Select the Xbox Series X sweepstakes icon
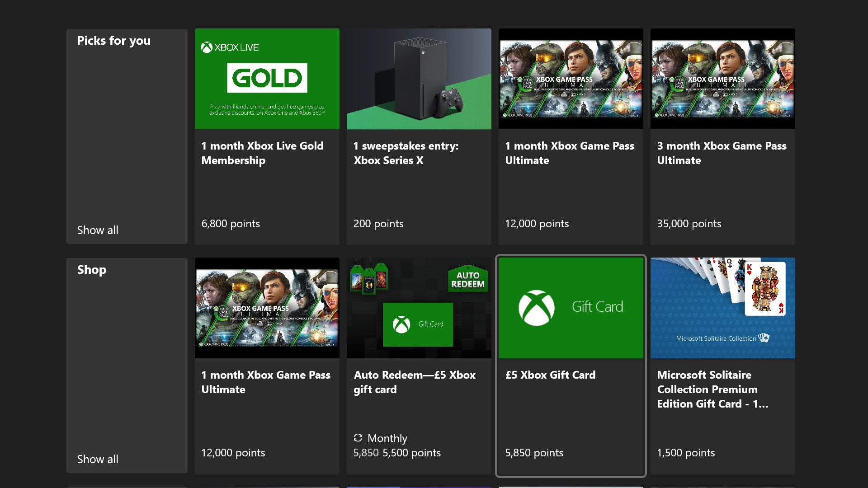The height and width of the screenshot is (488, 868). 419,78
